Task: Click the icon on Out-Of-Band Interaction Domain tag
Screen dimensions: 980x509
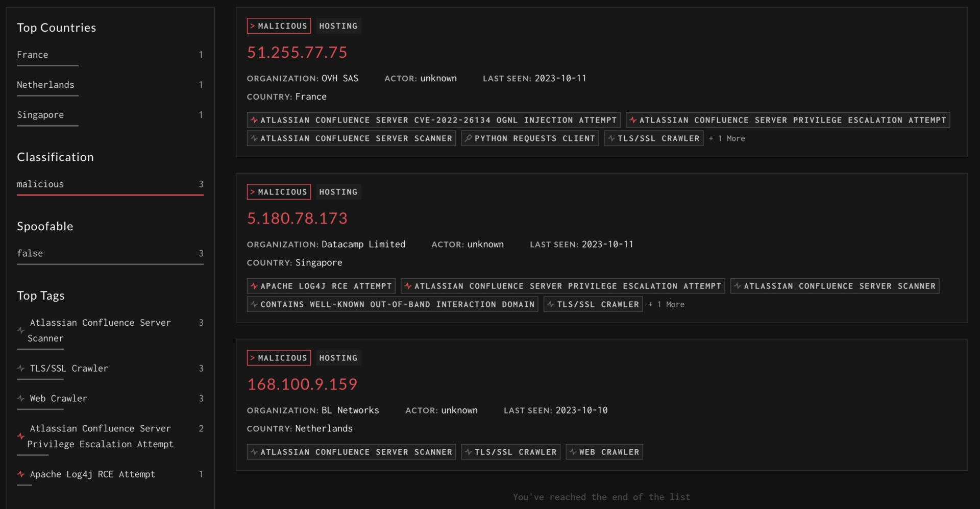Action: tap(254, 304)
